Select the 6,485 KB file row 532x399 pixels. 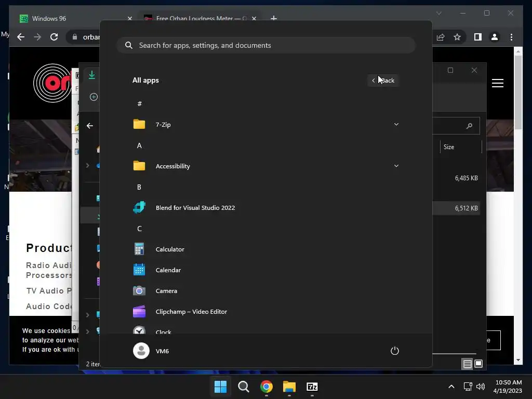coord(457,178)
